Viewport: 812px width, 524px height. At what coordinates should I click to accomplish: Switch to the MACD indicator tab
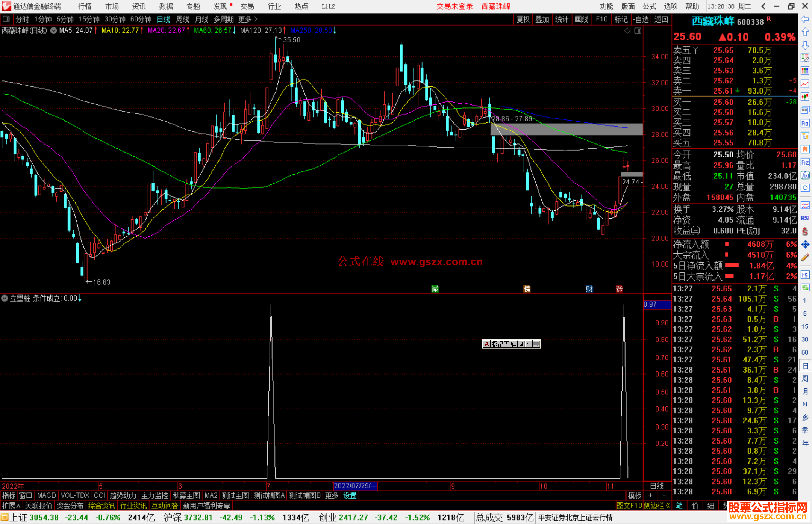click(x=47, y=495)
